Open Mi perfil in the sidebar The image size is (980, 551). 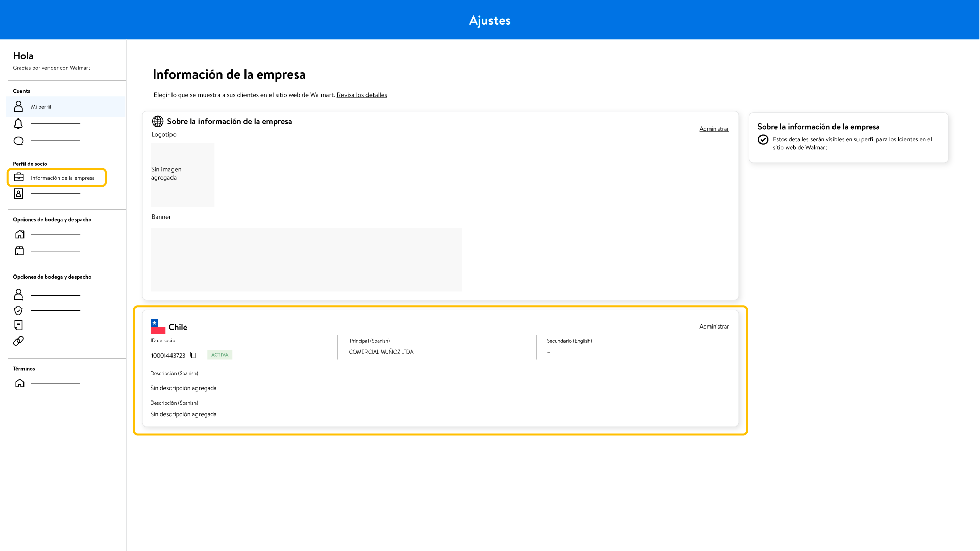coord(41,107)
